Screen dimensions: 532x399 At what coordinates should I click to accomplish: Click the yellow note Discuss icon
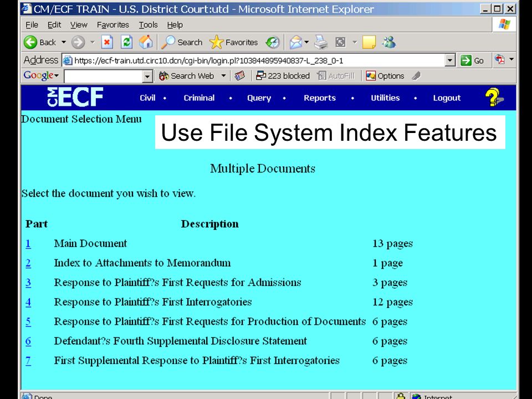click(x=369, y=43)
